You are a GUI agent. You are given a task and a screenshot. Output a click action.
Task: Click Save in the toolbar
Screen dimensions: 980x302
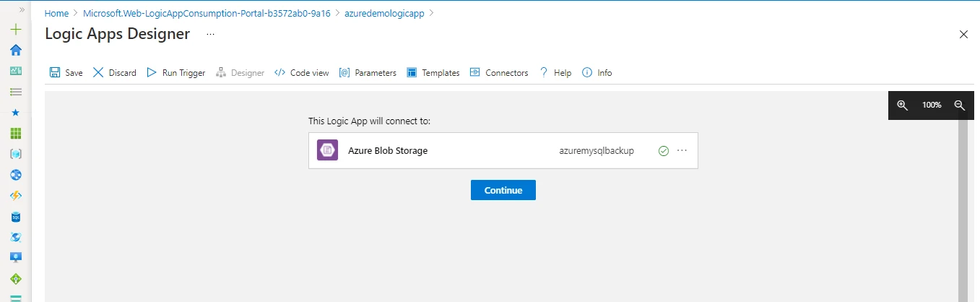coord(66,72)
